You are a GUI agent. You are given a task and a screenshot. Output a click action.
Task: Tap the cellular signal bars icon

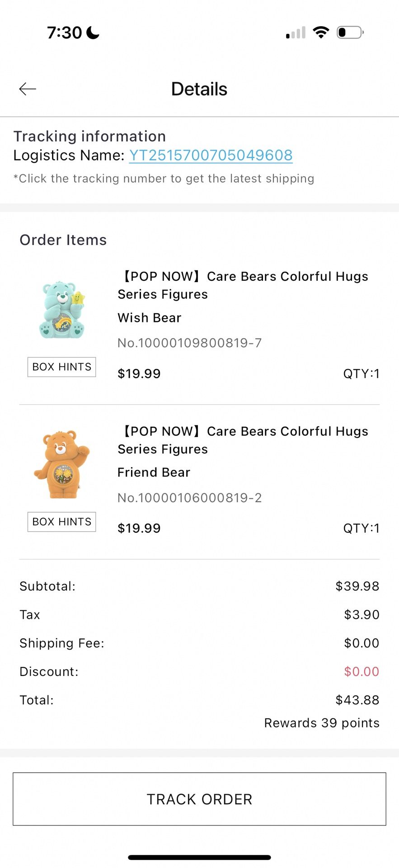(x=296, y=33)
